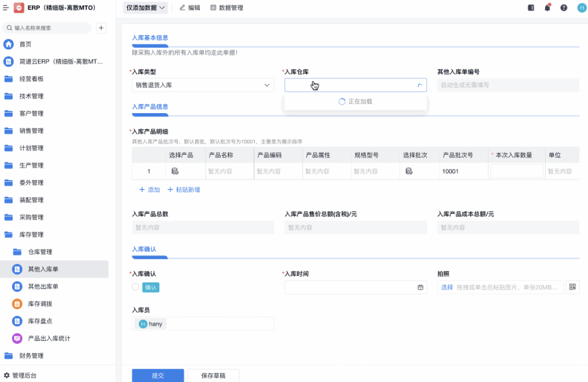
Task: Select the 确认 radio button
Action: 136,287
